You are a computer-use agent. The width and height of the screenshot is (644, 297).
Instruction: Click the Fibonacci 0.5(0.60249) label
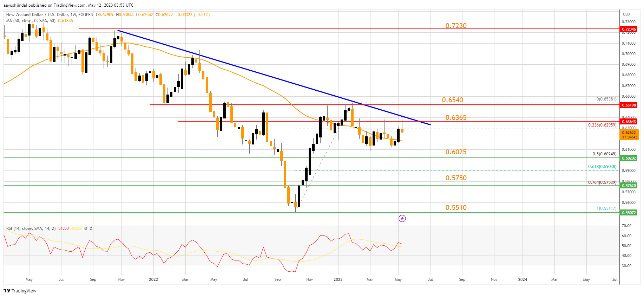click(604, 154)
